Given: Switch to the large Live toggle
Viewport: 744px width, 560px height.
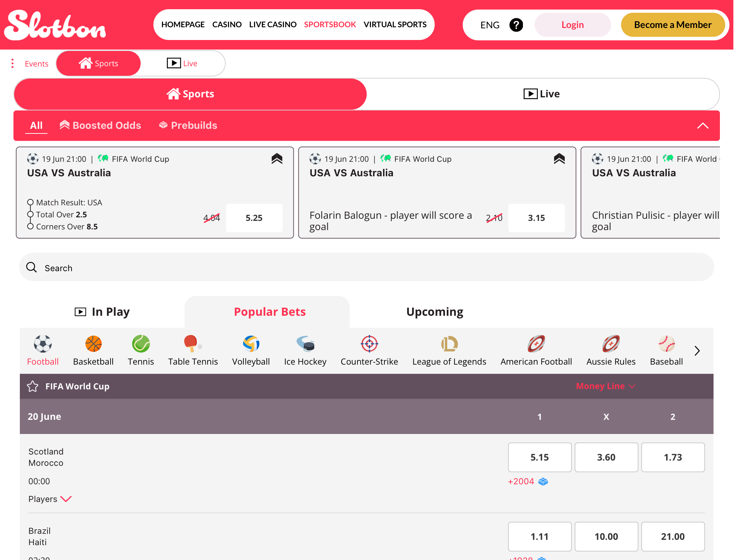Looking at the screenshot, I should (x=542, y=94).
